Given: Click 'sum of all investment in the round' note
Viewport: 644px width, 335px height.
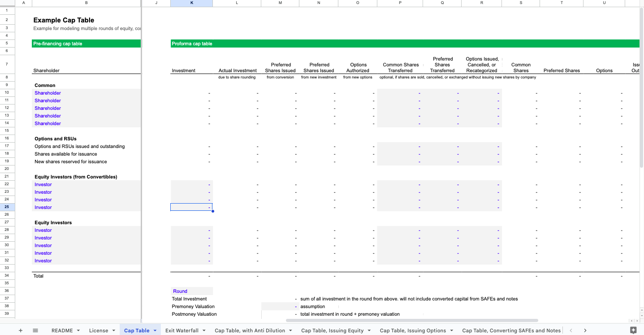Looking at the screenshot, I should (x=409, y=299).
